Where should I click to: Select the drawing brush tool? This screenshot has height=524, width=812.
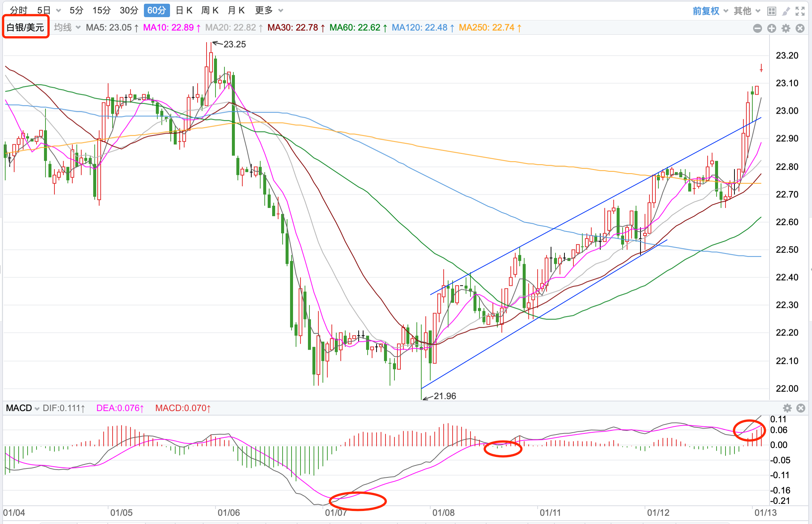pos(786,11)
